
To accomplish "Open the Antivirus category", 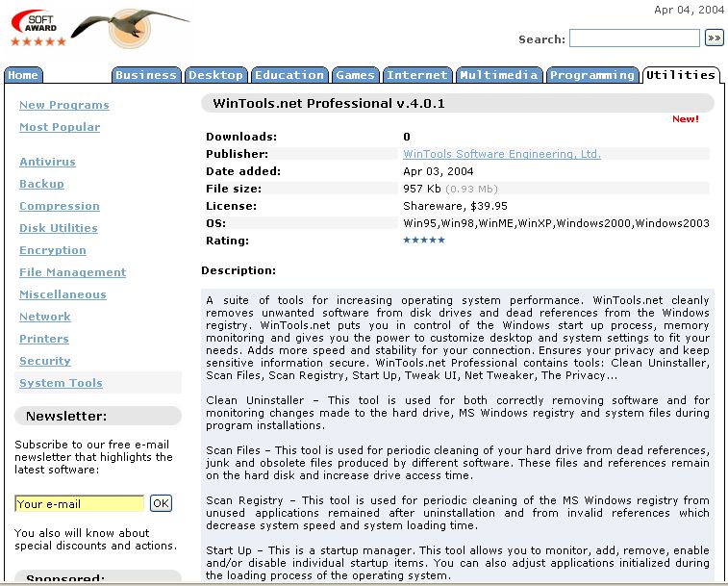I will [x=47, y=162].
